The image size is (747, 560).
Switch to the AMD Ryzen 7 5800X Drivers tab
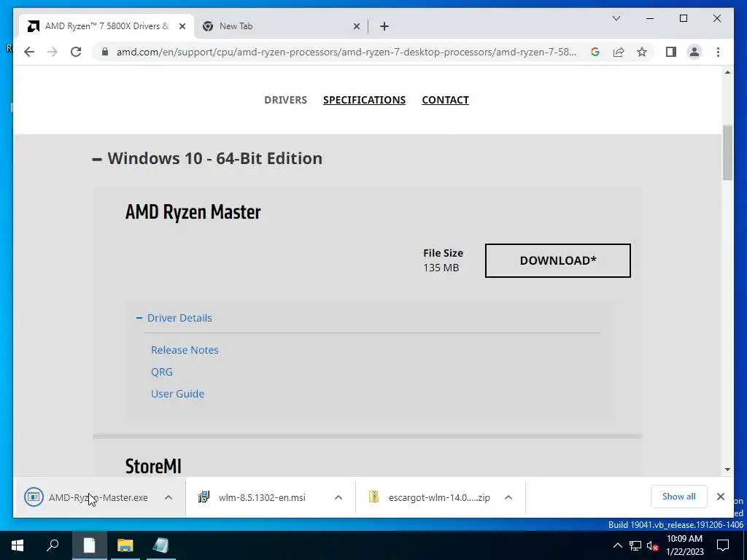pyautogui.click(x=107, y=26)
